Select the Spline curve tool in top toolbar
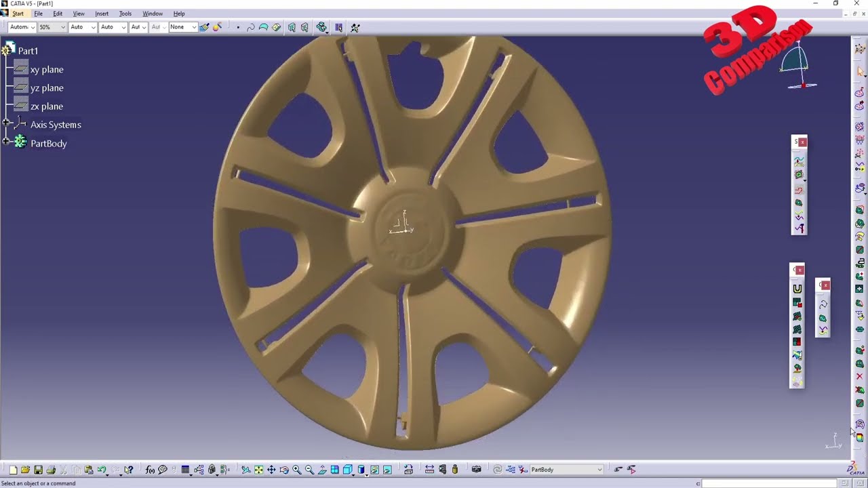This screenshot has width=868, height=488. pos(250,27)
